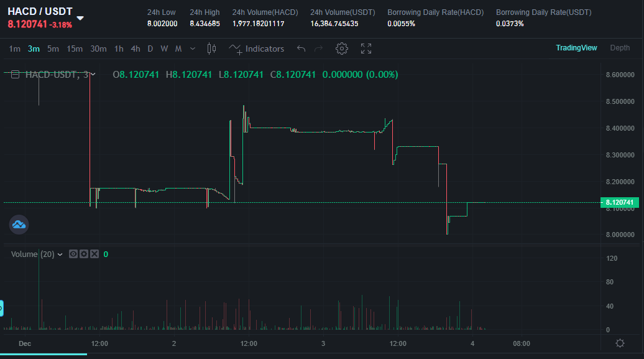Click the 0.000000 (0.00%) change value

pyautogui.click(x=360, y=75)
